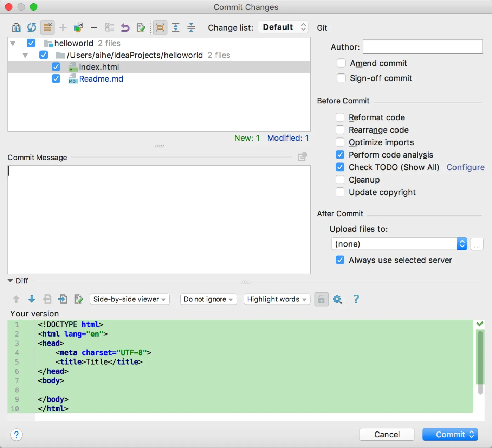Viewport: 492px width, 448px height.
Task: Open the Side-by-side viewer dropdown
Action: pos(130,299)
